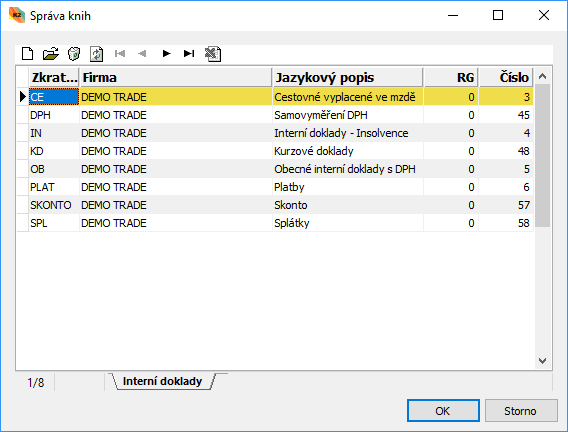Select the Kurzové doklady row
Viewport: 568px width, 432px height.
coord(275,151)
